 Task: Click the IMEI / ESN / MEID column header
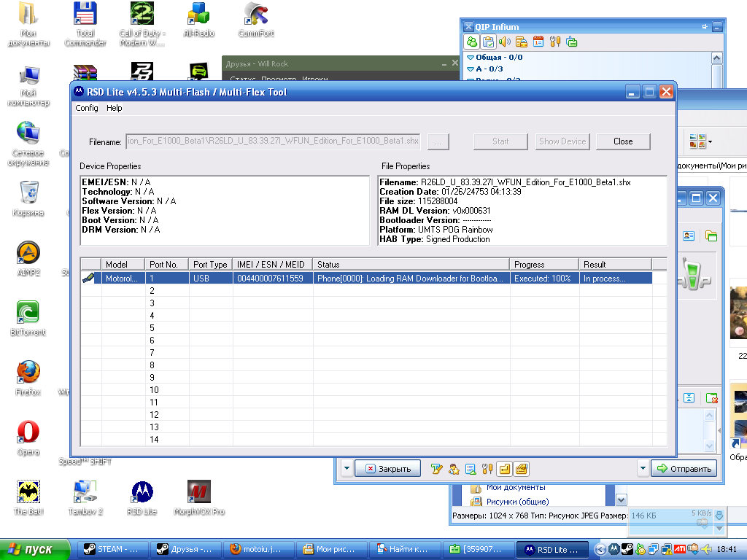pos(273,264)
